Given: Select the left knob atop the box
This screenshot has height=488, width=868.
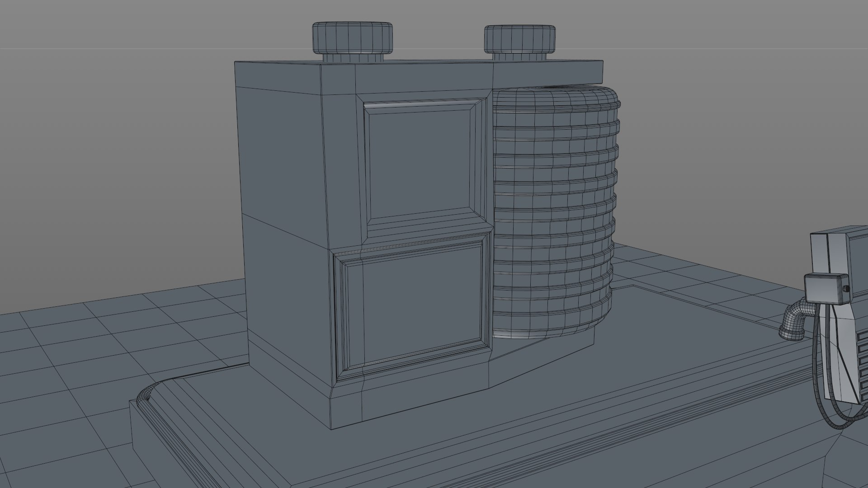Looking at the screenshot, I should [352, 42].
